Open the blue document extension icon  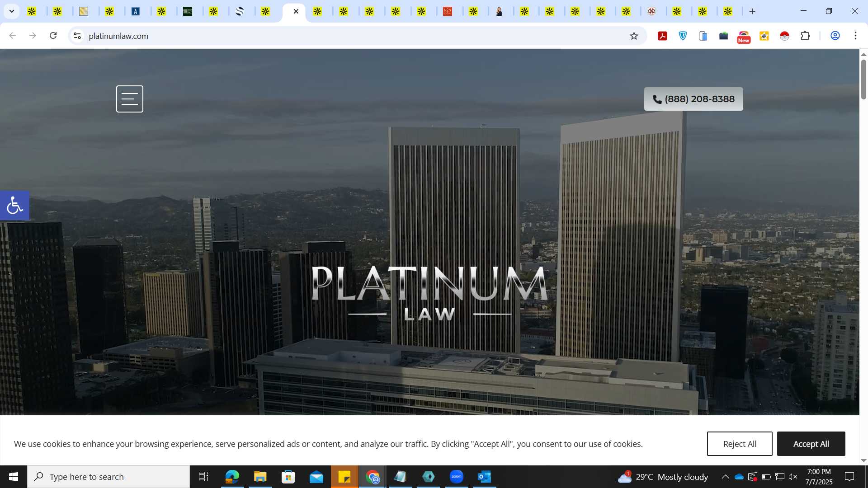(703, 36)
